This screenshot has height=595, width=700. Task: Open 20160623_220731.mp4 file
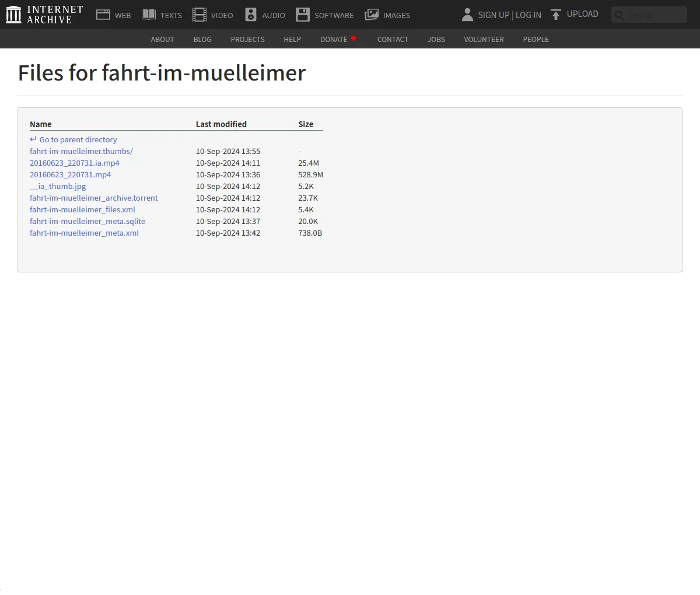click(70, 174)
